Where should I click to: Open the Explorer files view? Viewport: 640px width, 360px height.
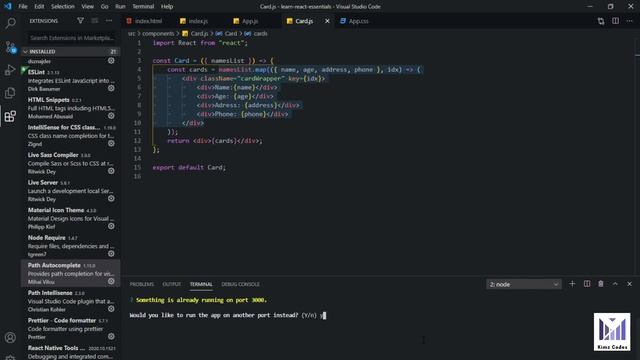[x=10, y=93]
